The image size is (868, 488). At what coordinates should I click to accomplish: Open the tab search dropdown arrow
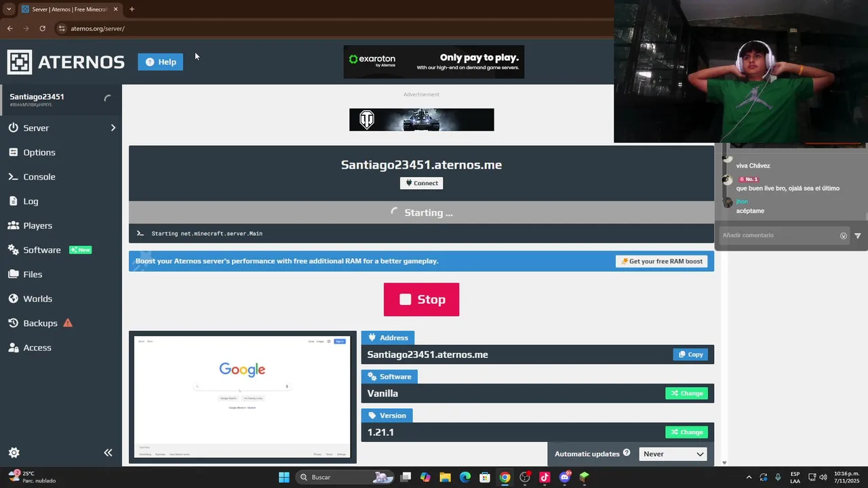[x=9, y=9]
